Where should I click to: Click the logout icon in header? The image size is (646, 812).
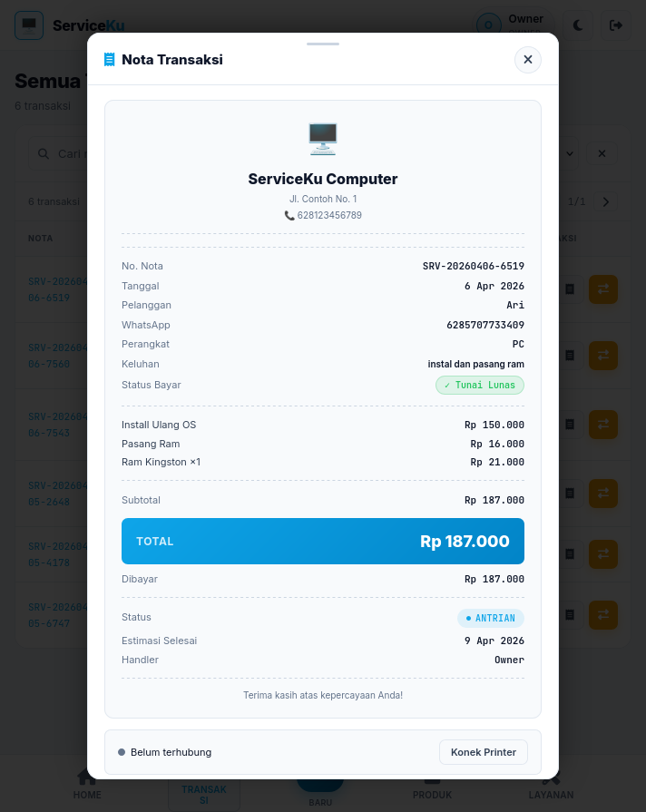pos(616,25)
